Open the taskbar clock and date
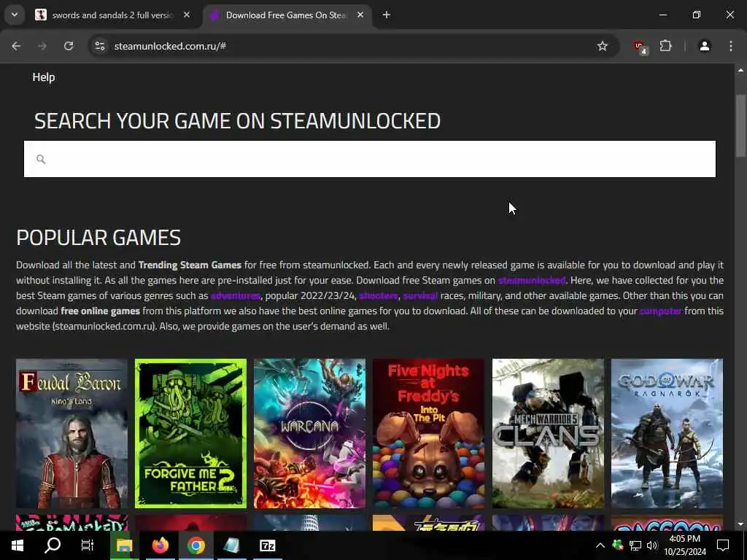Image resolution: width=747 pixels, height=560 pixels. (x=685, y=545)
